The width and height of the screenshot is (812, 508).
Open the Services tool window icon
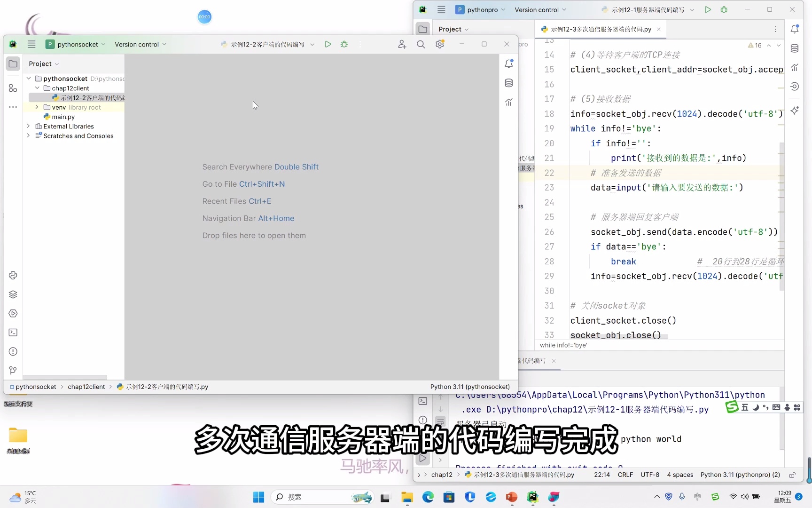[x=13, y=314]
